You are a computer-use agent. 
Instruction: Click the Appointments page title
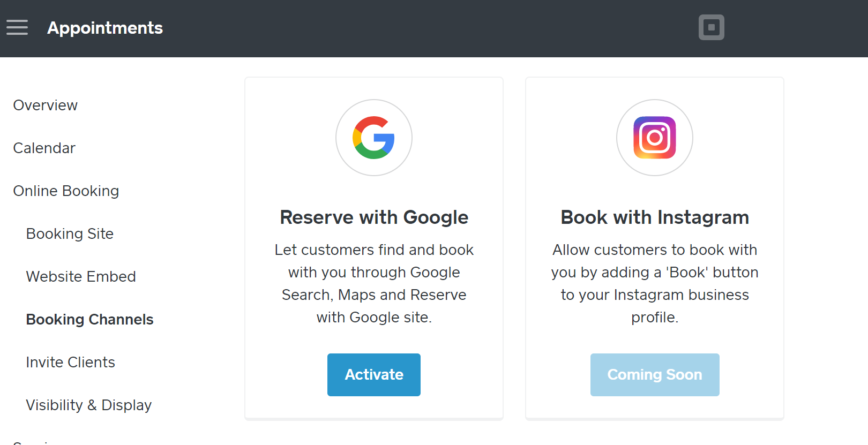[104, 28]
